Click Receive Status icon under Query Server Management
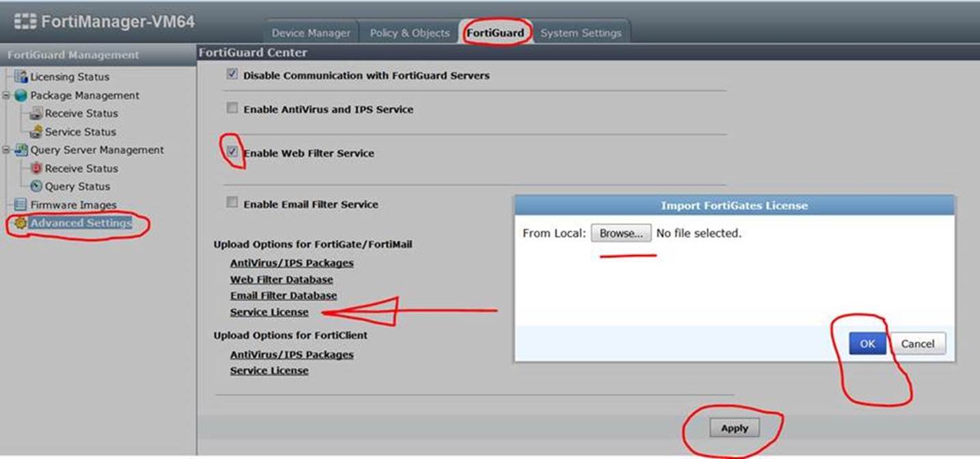This screenshot has width=980, height=459. click(36, 168)
